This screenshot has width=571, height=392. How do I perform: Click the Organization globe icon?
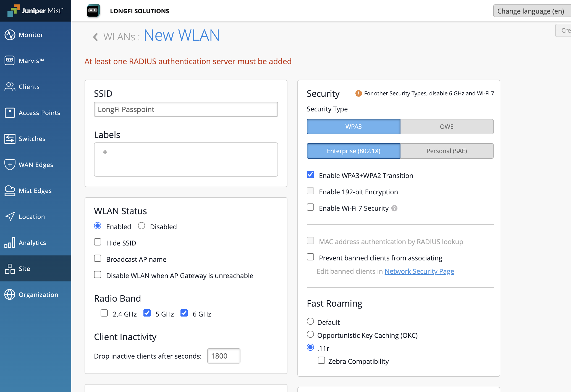(10, 295)
